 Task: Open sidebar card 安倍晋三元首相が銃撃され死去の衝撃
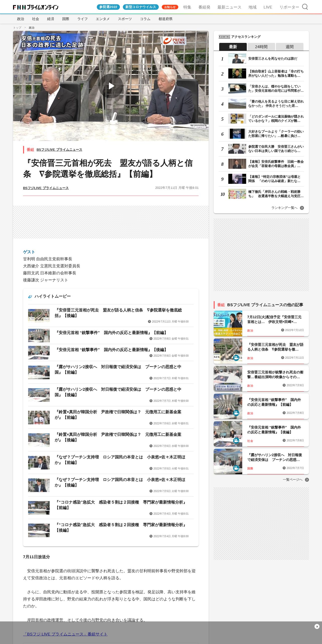pyautogui.click(x=261, y=379)
